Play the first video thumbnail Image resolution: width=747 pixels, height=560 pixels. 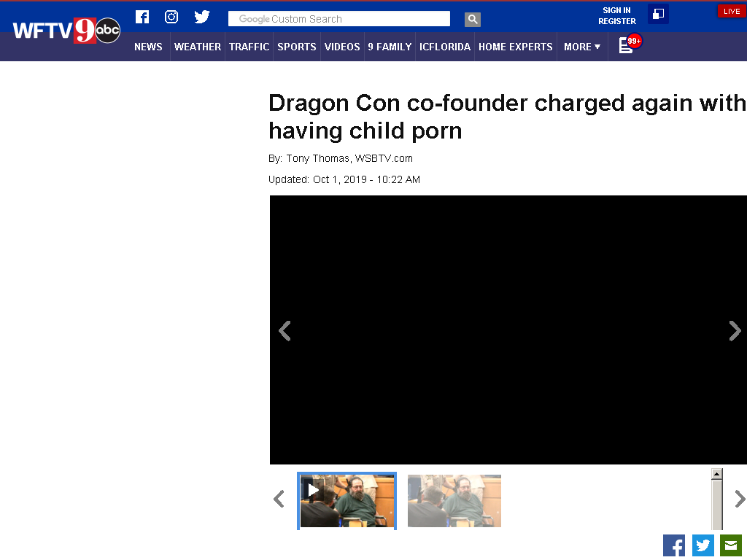(x=347, y=500)
